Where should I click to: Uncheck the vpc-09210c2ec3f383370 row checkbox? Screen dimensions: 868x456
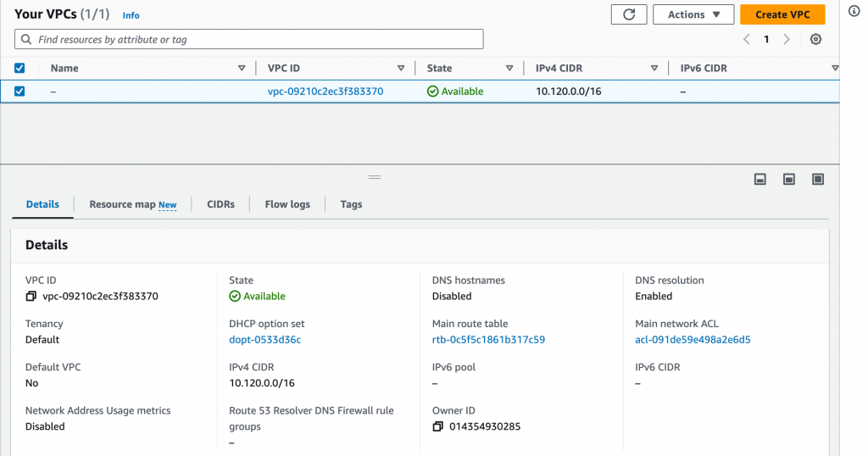19,92
